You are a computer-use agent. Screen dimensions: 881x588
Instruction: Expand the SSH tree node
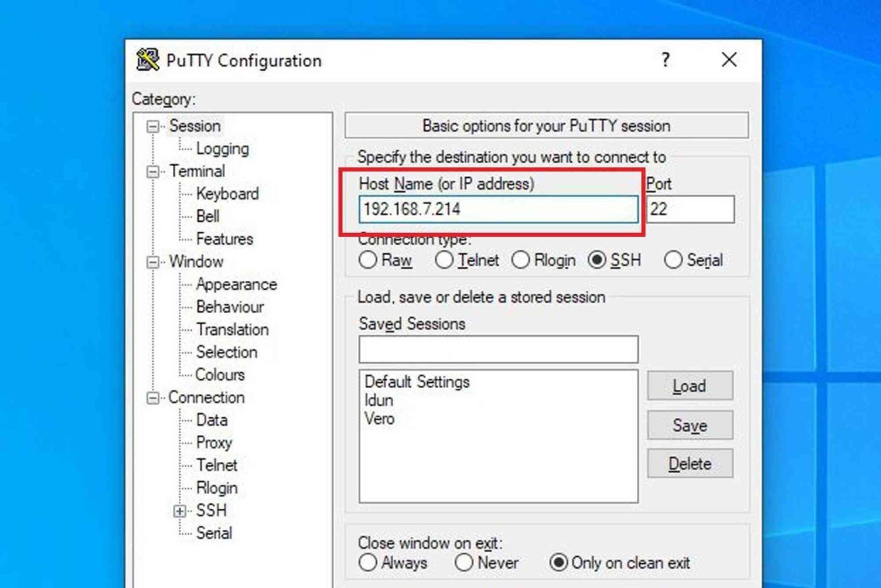pos(180,511)
